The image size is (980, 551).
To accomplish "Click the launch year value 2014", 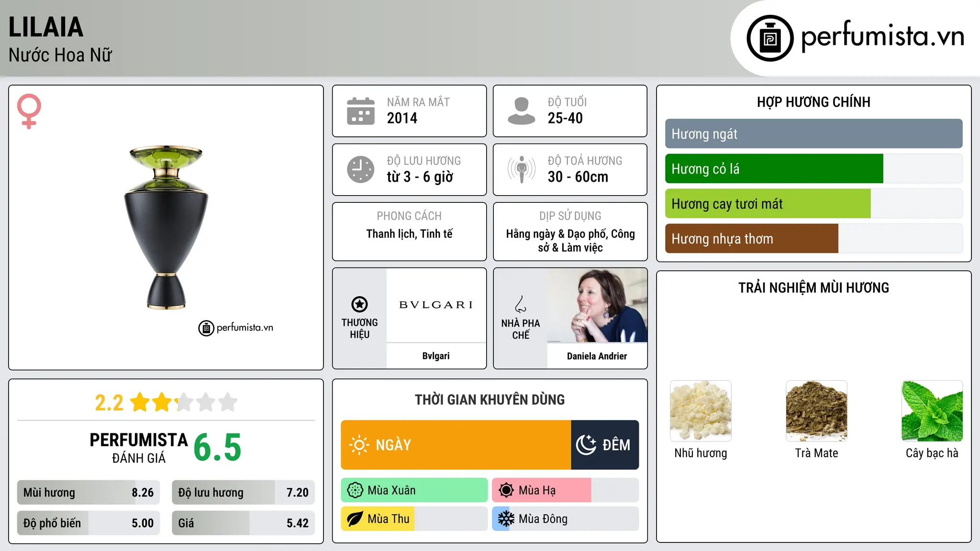I will click(x=402, y=118).
